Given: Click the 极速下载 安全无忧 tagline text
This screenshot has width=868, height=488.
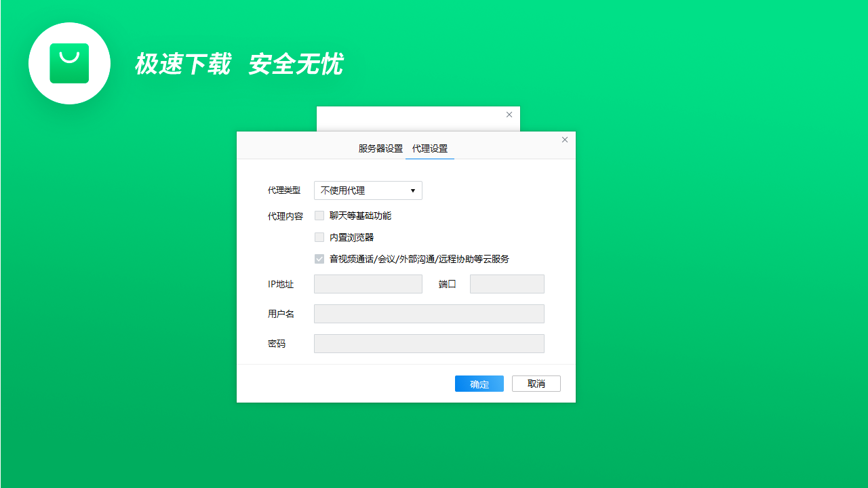Looking at the screenshot, I should coord(239,64).
